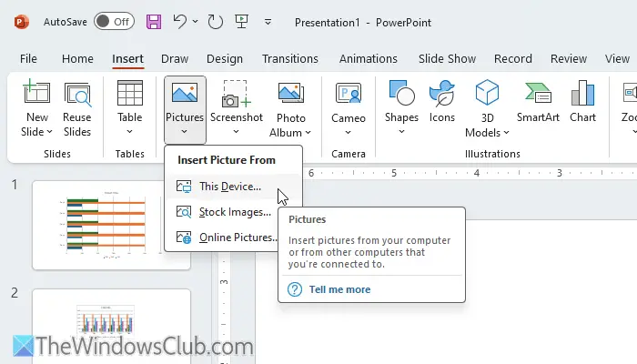Click the 3D Models cube icon
The width and height of the screenshot is (637, 364).
coord(487,93)
